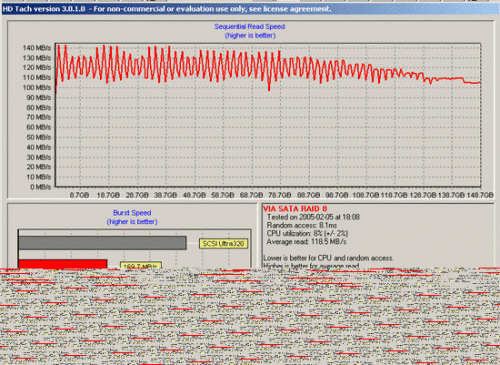Click the 108.7GB position label
Screen dimensions: 500x365
coord(366,195)
